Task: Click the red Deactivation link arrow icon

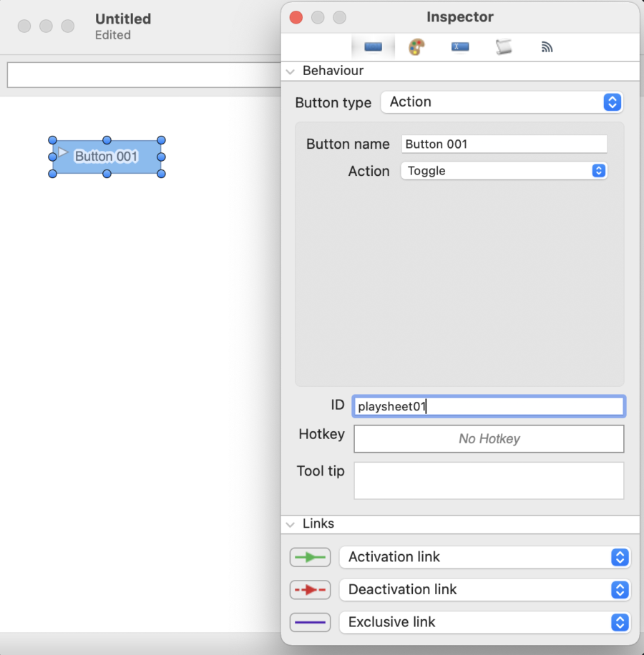Action: point(310,590)
